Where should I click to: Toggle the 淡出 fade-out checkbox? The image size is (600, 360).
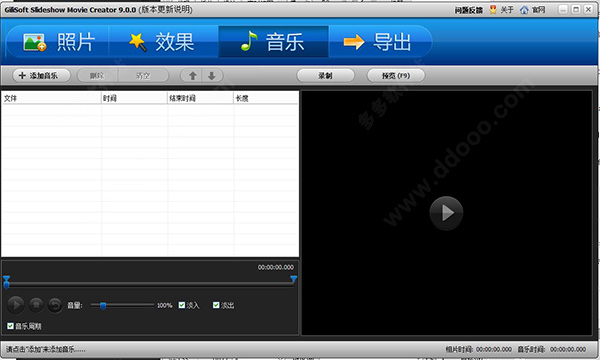click(216, 305)
